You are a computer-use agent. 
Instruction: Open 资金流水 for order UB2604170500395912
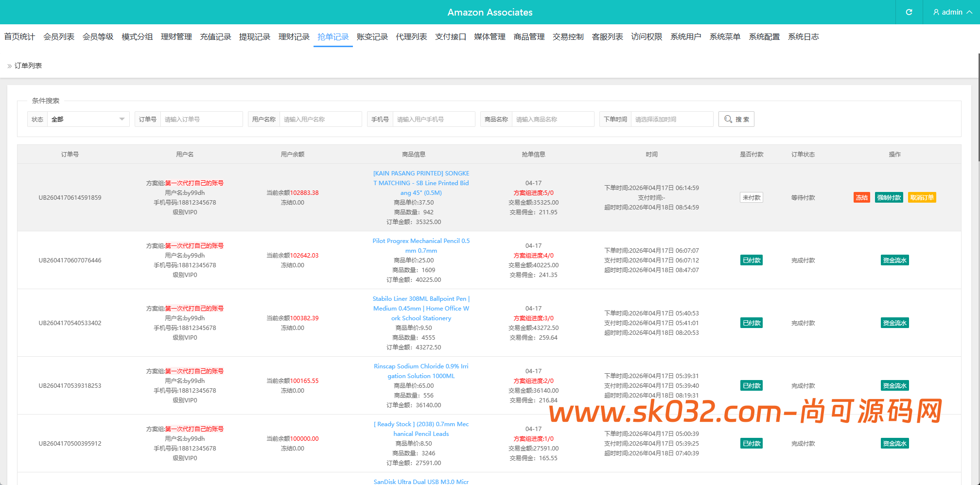895,443
